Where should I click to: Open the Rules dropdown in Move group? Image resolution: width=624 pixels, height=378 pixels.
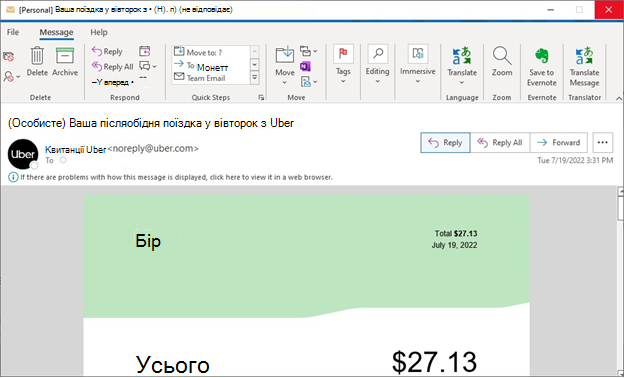tap(309, 51)
